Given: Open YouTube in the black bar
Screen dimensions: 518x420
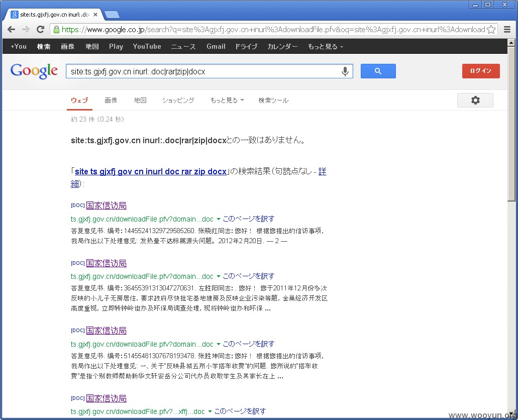Looking at the screenshot, I should click(147, 47).
